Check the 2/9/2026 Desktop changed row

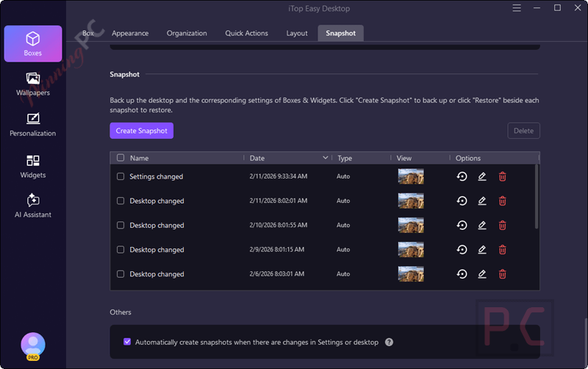[121, 249]
